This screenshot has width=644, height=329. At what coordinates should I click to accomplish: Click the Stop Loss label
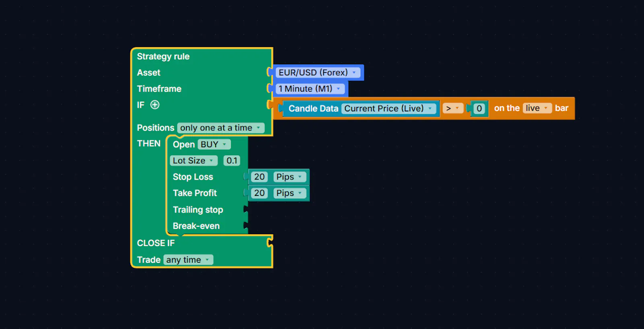(193, 177)
